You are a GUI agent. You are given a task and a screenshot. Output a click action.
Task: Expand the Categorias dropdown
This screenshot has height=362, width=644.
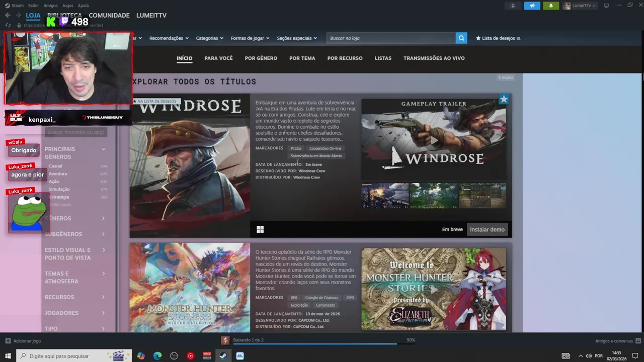pos(209,38)
